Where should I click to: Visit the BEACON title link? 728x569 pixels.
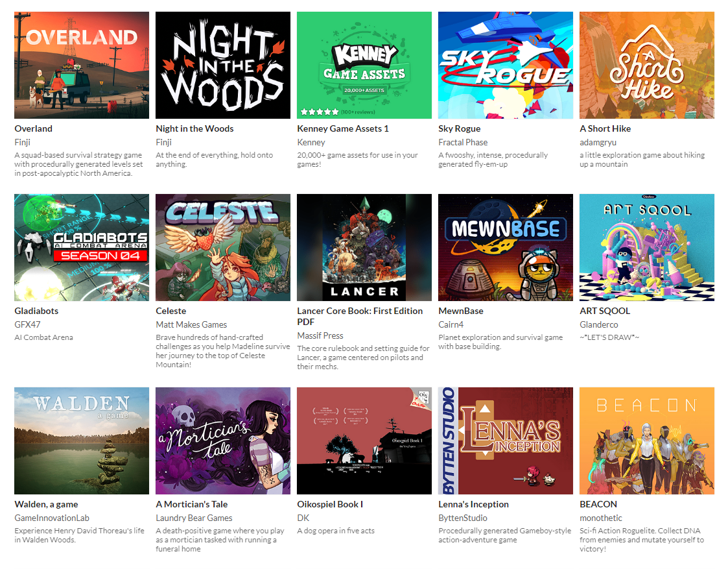point(598,504)
